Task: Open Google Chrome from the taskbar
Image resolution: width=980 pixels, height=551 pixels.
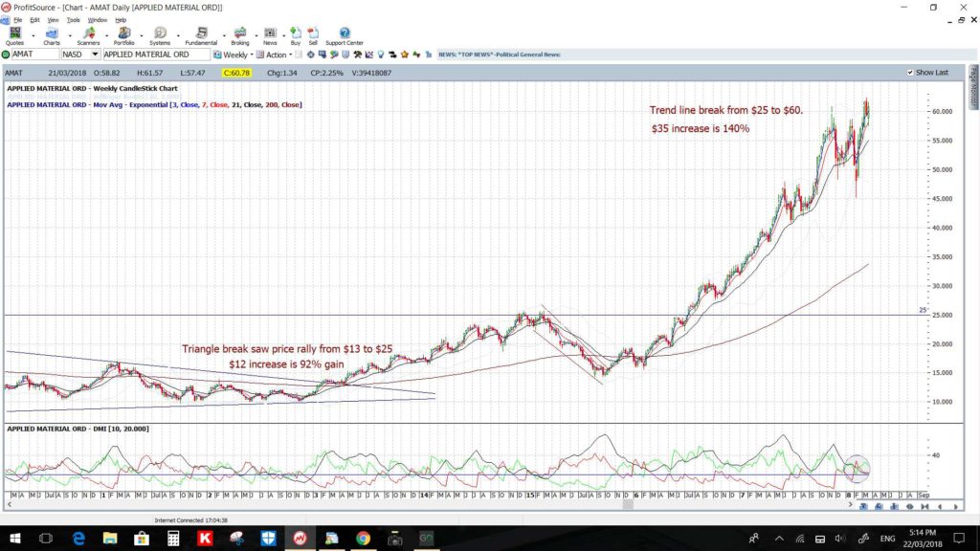Action: tap(363, 538)
